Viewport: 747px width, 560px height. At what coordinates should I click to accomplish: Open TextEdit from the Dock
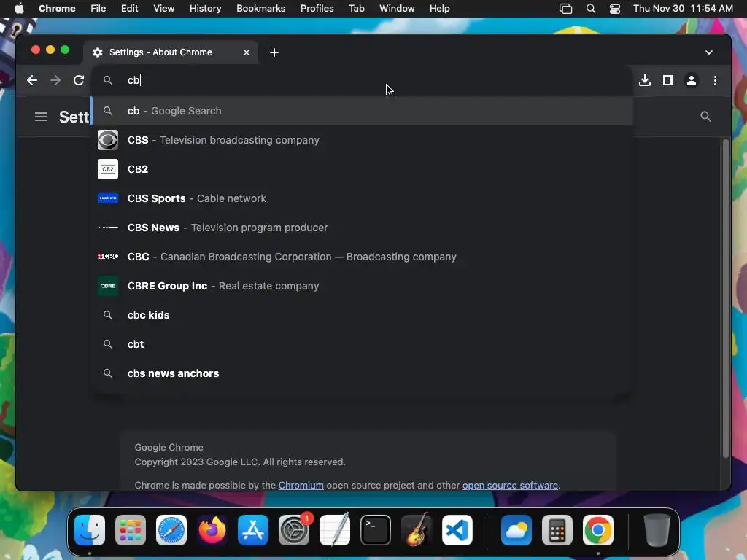tap(334, 530)
